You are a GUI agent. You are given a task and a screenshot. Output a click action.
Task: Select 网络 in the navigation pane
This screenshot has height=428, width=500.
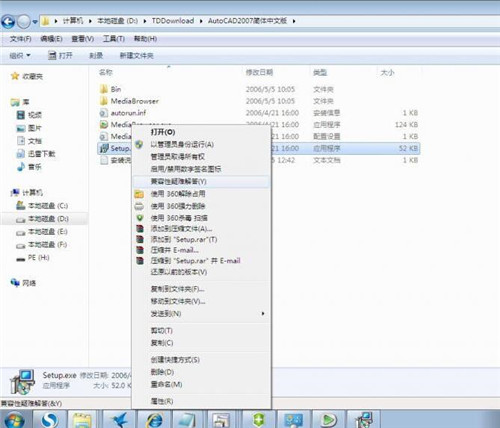tap(23, 283)
